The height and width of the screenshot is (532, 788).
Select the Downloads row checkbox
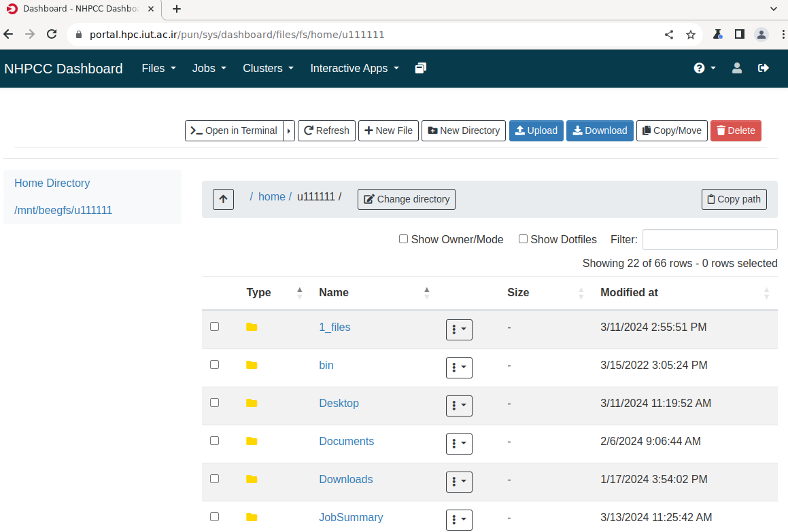[x=215, y=479]
